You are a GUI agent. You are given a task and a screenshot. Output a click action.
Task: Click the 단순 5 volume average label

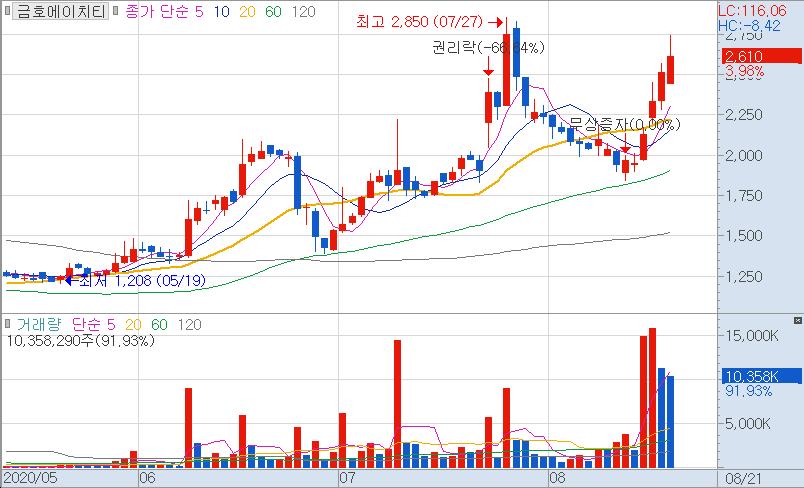coord(93,324)
